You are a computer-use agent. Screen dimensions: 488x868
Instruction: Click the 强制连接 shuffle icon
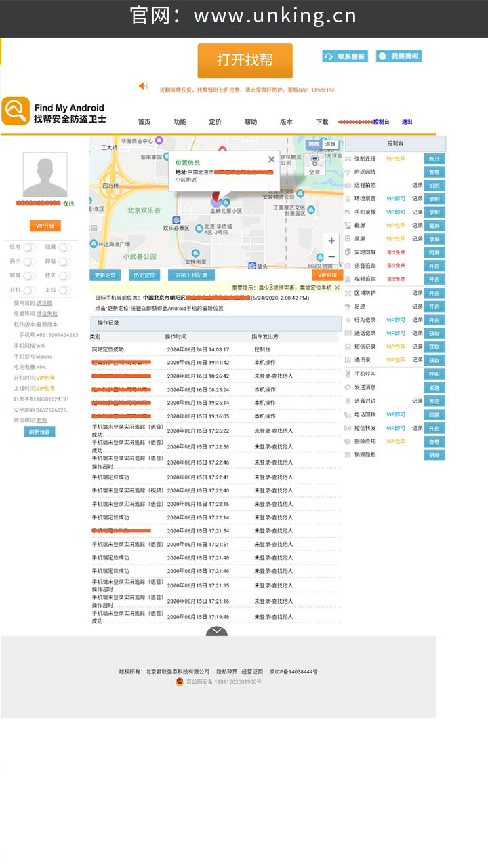click(348, 159)
